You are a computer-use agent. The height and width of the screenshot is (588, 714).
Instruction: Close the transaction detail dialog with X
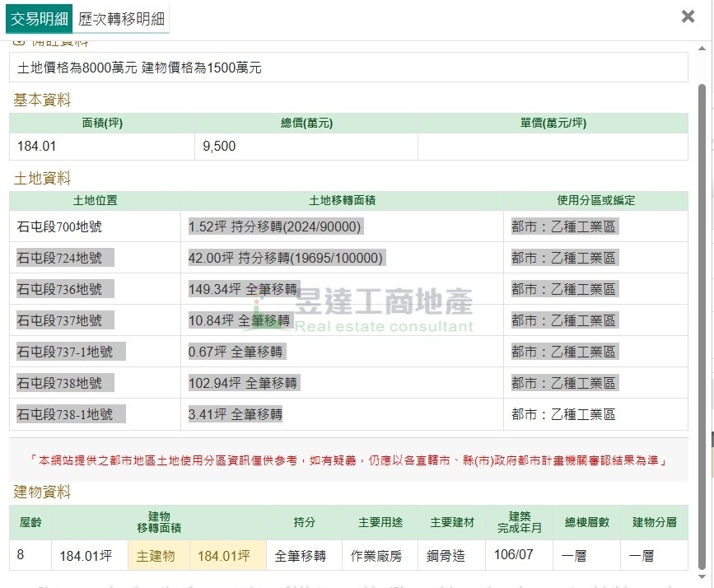pyautogui.click(x=688, y=16)
